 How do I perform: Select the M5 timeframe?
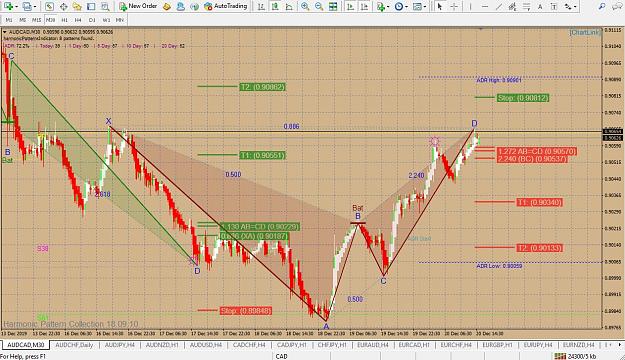click(23, 20)
